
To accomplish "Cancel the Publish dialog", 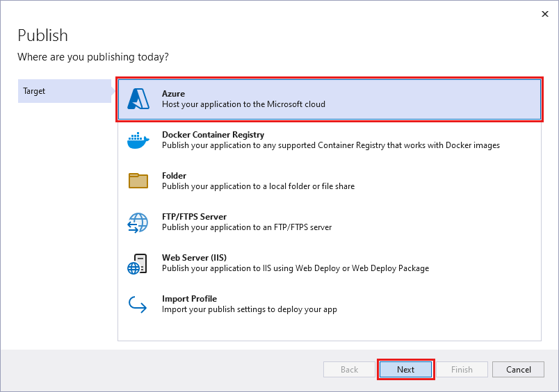I will [x=518, y=370].
